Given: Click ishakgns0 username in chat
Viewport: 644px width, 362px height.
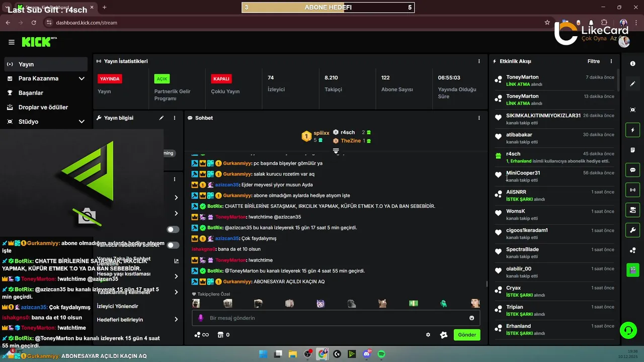Looking at the screenshot, I should coord(204,249).
